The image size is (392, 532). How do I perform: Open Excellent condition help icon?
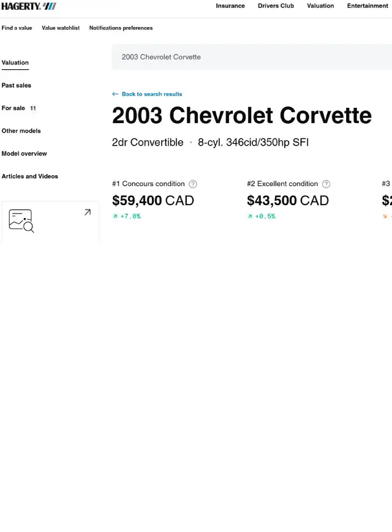(x=326, y=184)
